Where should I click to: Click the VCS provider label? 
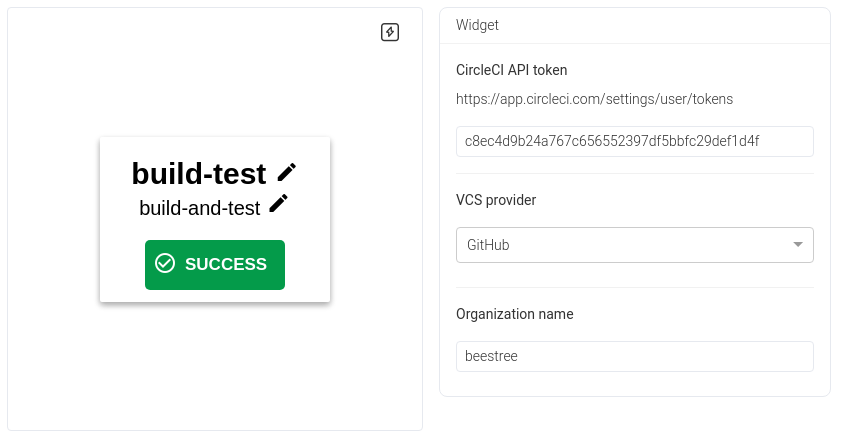pyautogui.click(x=496, y=200)
